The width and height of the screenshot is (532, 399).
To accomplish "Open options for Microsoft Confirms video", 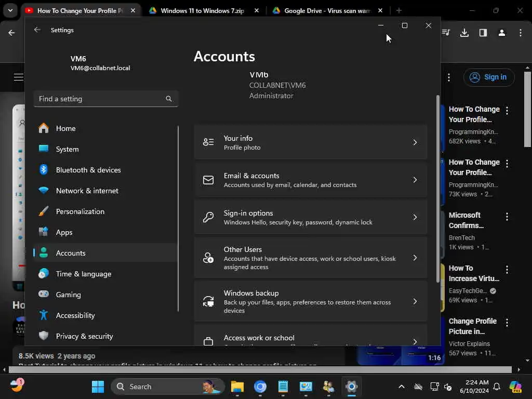I will [x=507, y=217].
